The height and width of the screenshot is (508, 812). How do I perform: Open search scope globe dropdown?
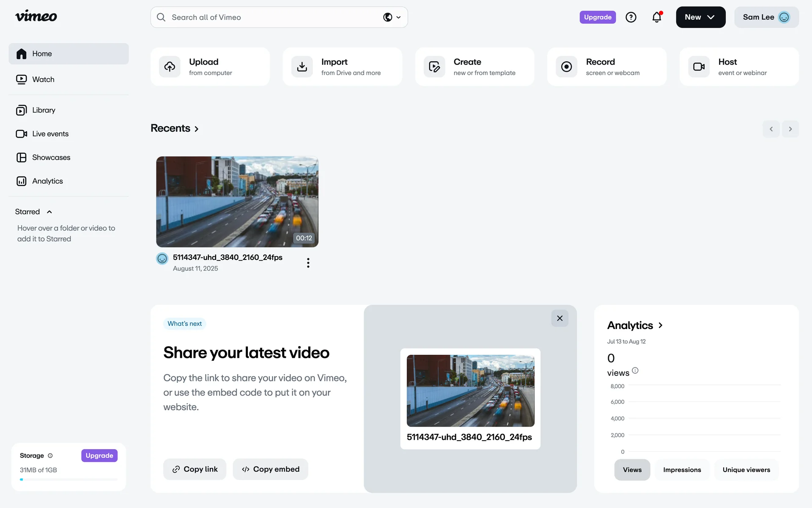click(392, 17)
